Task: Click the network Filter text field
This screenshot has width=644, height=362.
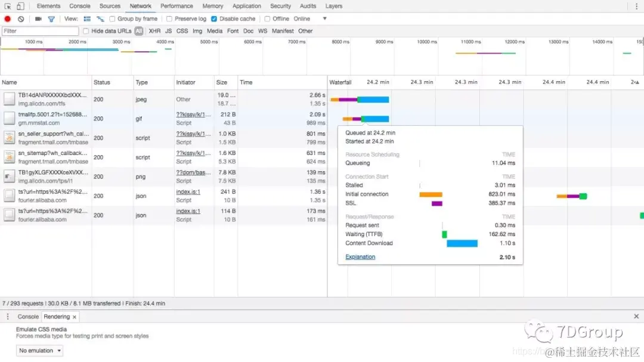Action: (x=40, y=31)
